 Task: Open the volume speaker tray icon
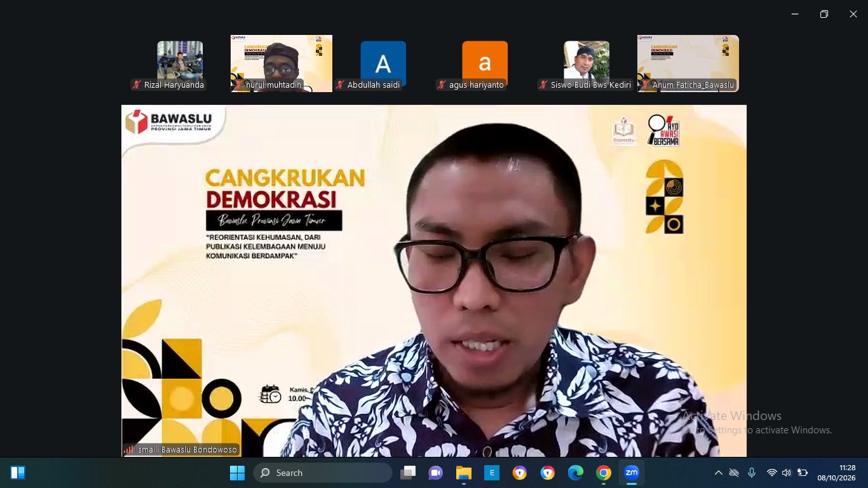click(787, 473)
